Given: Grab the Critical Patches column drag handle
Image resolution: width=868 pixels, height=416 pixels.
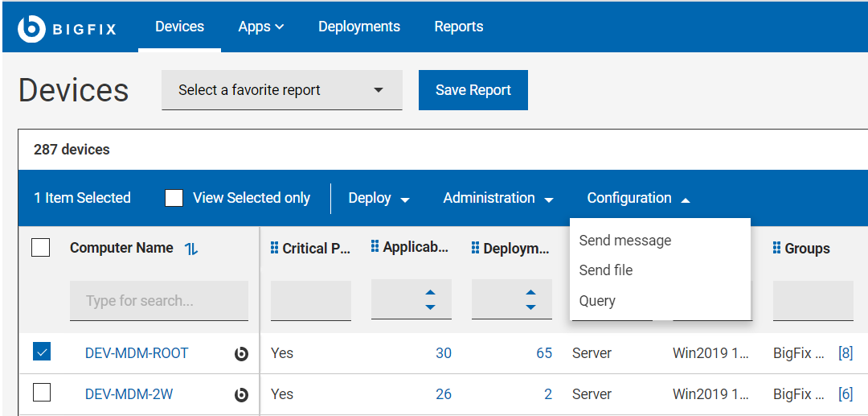Looking at the screenshot, I should point(275,249).
